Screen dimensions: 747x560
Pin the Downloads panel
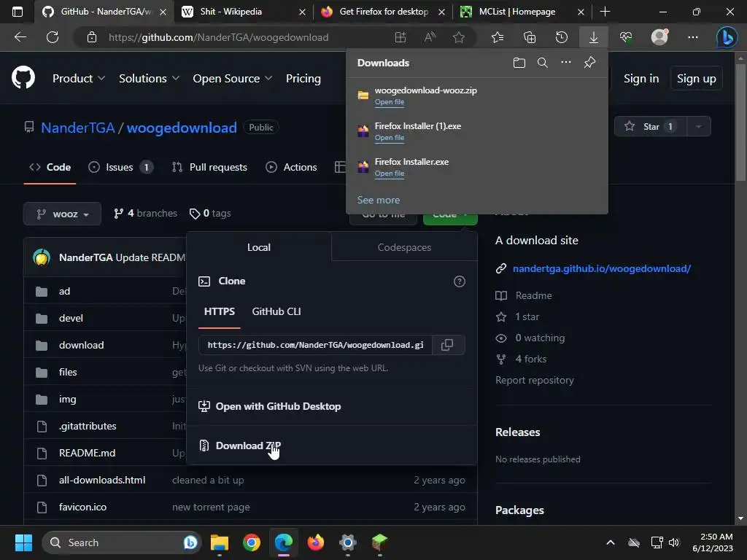click(589, 63)
